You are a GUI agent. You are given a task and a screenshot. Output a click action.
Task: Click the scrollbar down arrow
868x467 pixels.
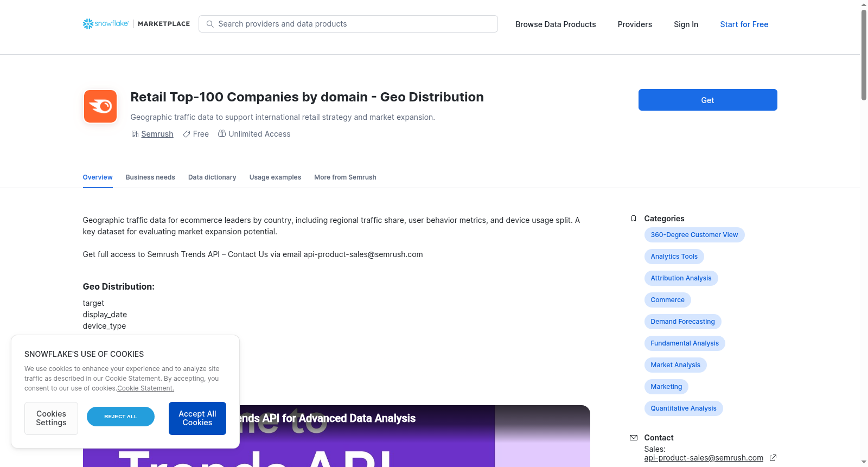[x=864, y=463]
